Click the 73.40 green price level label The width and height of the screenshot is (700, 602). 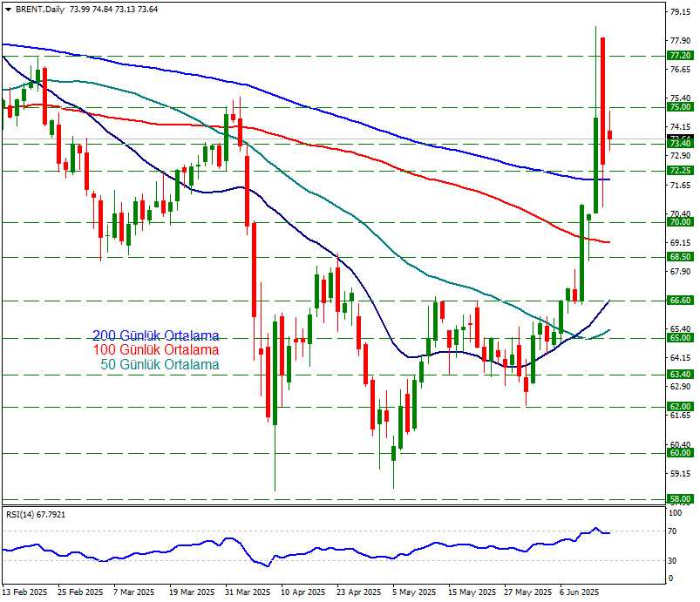pyautogui.click(x=680, y=143)
